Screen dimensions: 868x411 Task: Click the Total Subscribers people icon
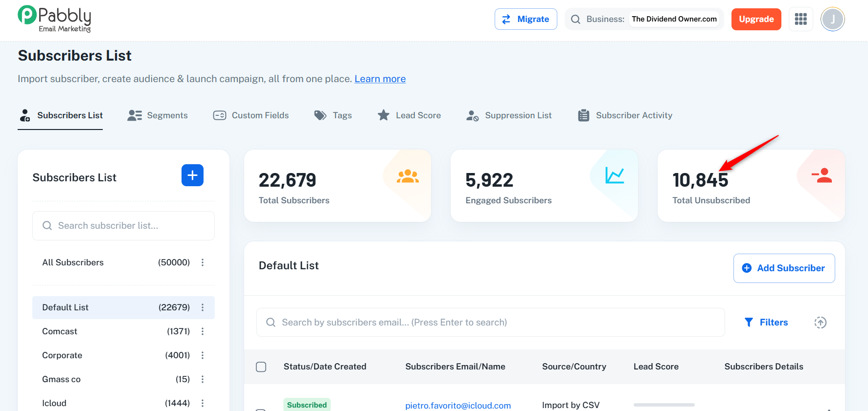[408, 176]
